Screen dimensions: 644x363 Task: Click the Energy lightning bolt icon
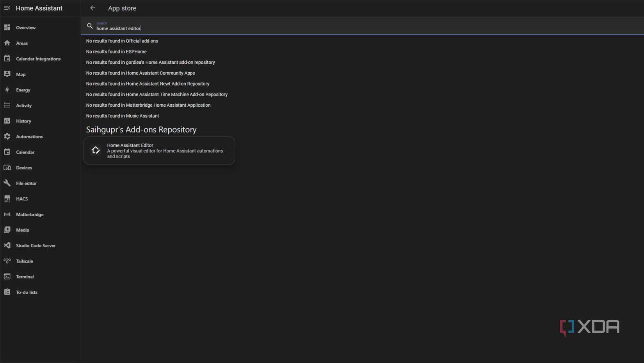point(7,90)
